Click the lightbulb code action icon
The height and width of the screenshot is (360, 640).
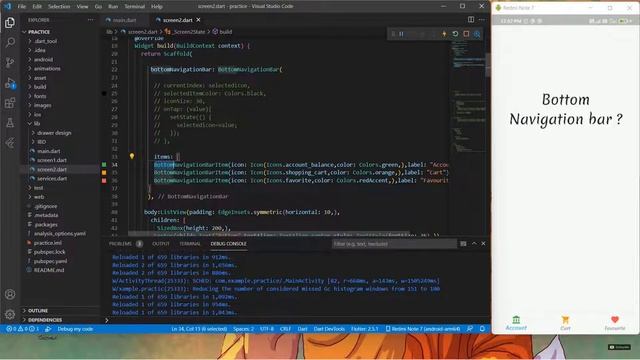coord(132,156)
